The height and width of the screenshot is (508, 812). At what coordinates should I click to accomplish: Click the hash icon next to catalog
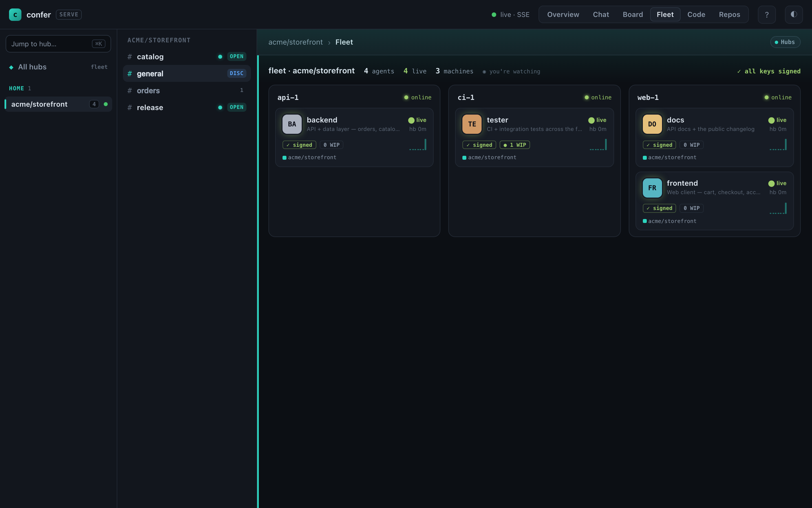click(x=129, y=57)
